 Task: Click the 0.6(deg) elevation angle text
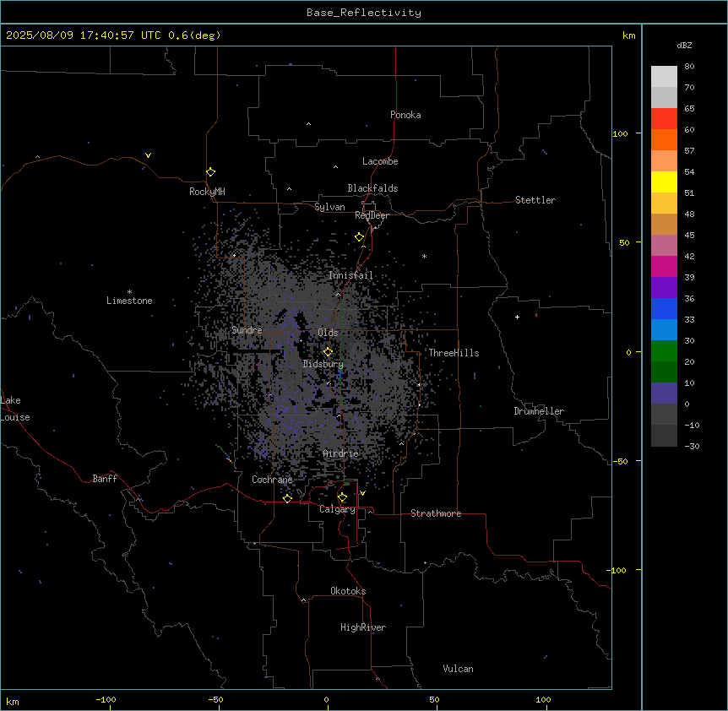(194, 35)
